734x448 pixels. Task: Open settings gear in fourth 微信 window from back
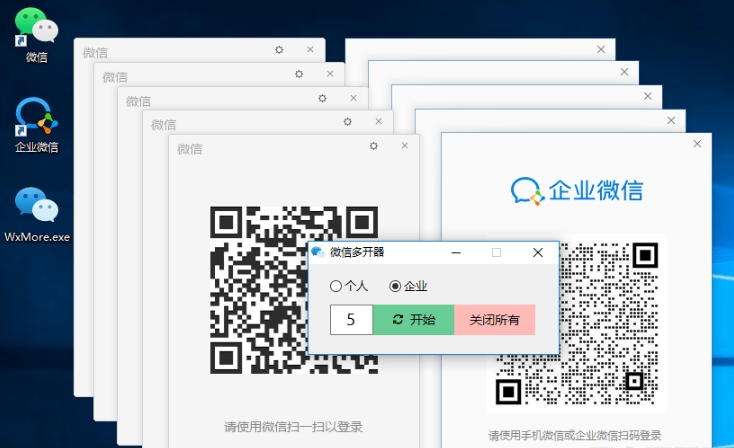[x=347, y=122]
